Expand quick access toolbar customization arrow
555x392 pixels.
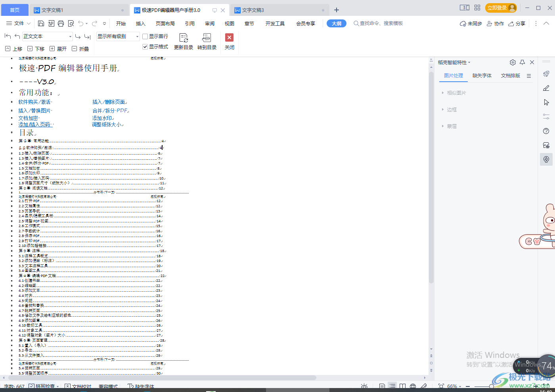(x=104, y=23)
